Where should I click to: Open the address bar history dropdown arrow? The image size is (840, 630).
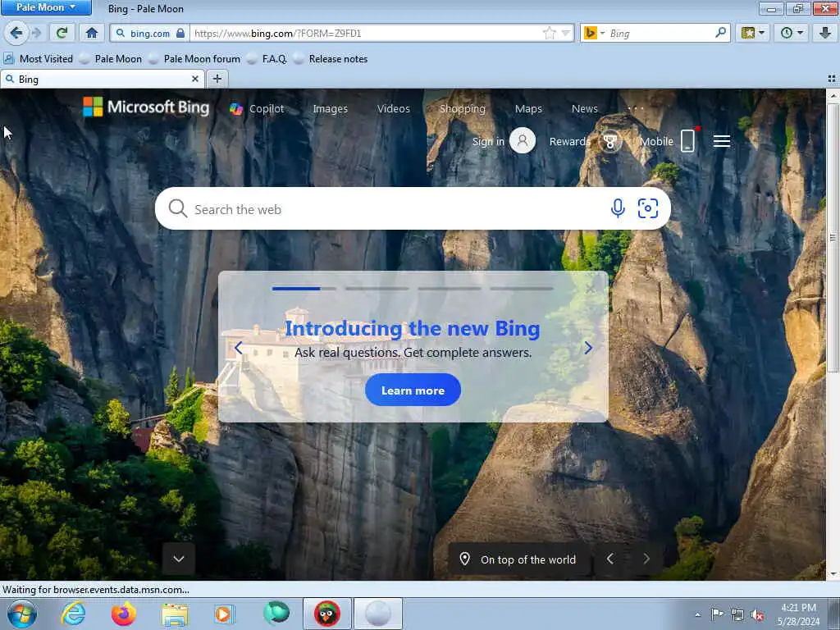point(566,33)
